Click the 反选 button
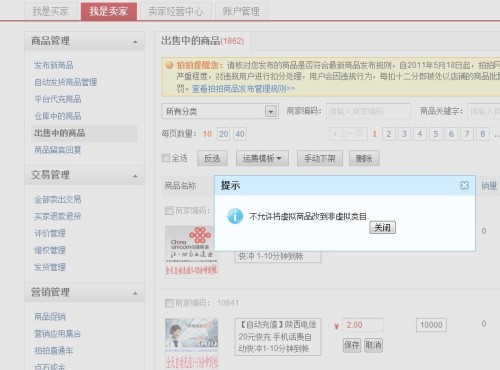 (x=212, y=158)
